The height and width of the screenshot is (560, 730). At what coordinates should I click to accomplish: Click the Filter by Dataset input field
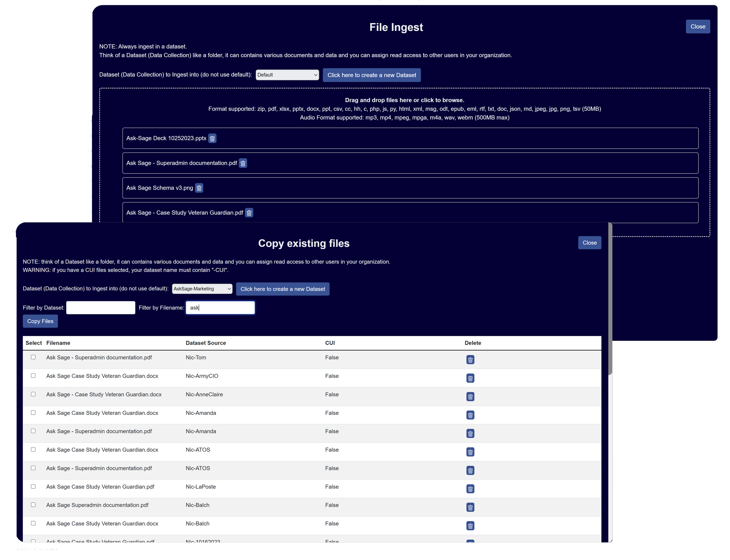[100, 307]
